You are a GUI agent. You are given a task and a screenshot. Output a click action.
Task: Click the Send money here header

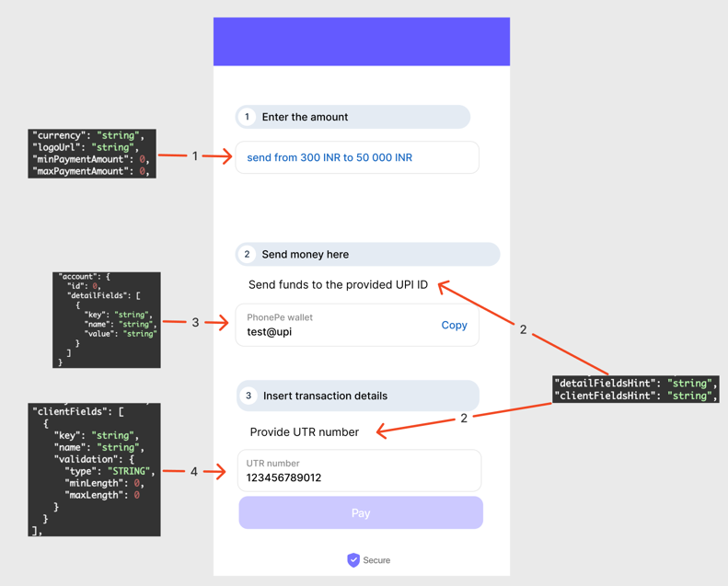[x=306, y=254]
